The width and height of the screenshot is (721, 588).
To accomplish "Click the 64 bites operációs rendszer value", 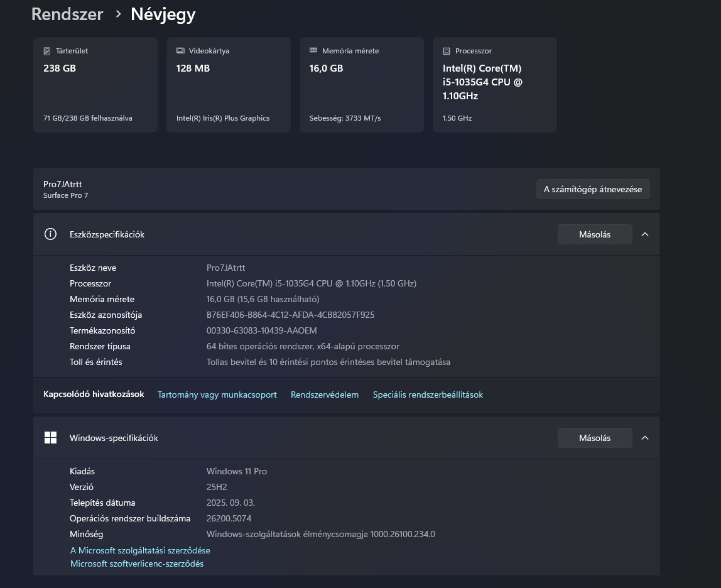I will click(x=303, y=346).
